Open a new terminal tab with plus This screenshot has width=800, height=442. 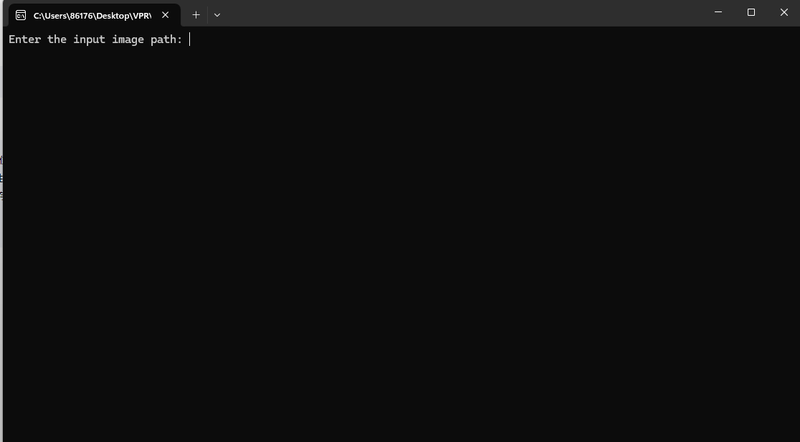[x=196, y=15]
